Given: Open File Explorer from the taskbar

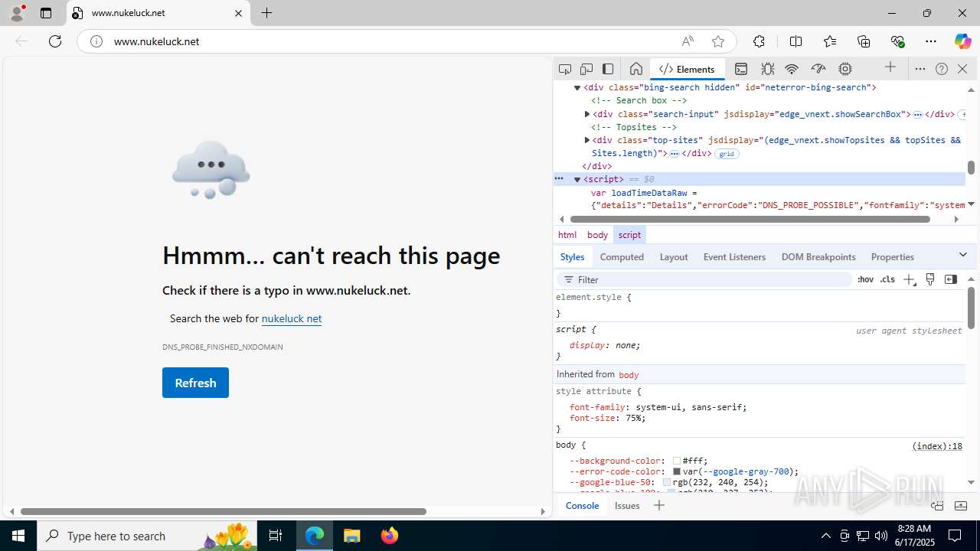Looking at the screenshot, I should point(351,536).
